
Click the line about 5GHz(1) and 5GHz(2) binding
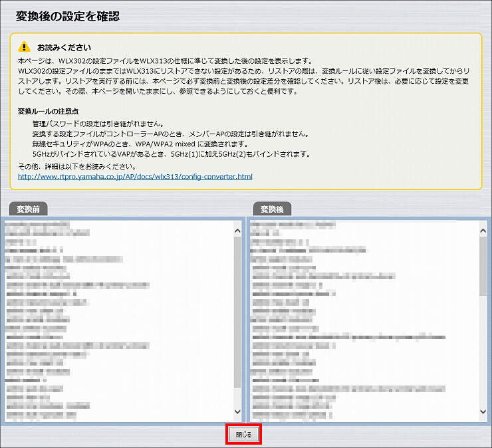(172, 154)
